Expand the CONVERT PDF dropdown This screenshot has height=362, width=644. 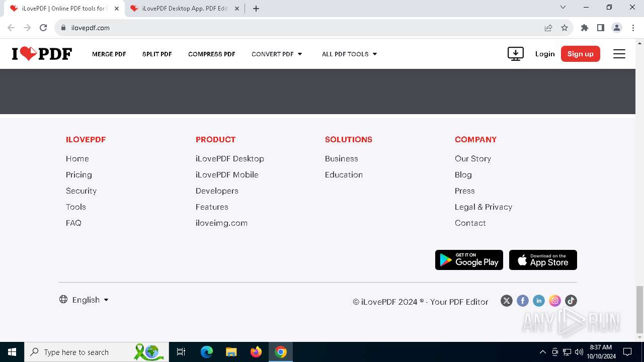point(277,54)
